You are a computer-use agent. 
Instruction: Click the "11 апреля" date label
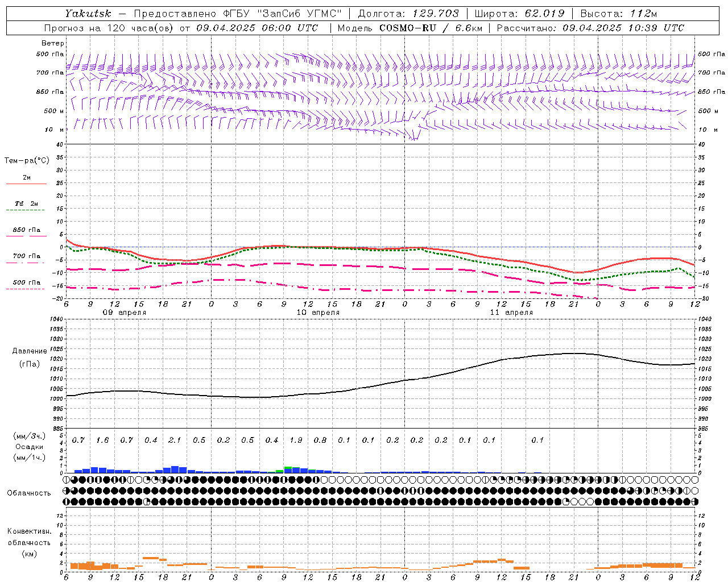coord(511,313)
